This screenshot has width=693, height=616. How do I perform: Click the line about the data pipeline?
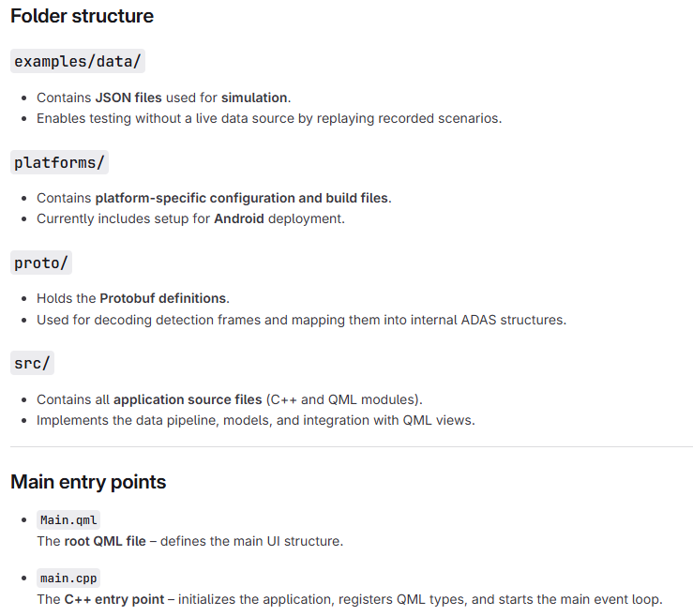click(x=255, y=420)
